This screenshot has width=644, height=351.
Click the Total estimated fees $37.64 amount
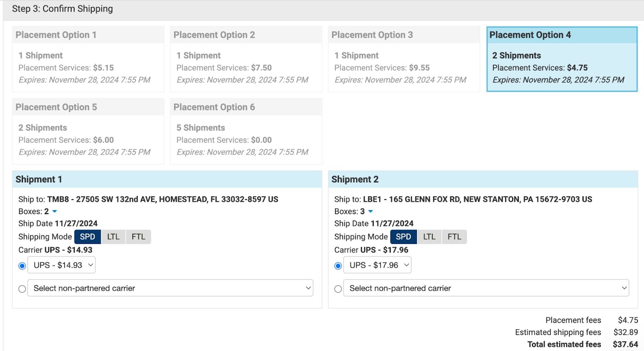coord(625,345)
